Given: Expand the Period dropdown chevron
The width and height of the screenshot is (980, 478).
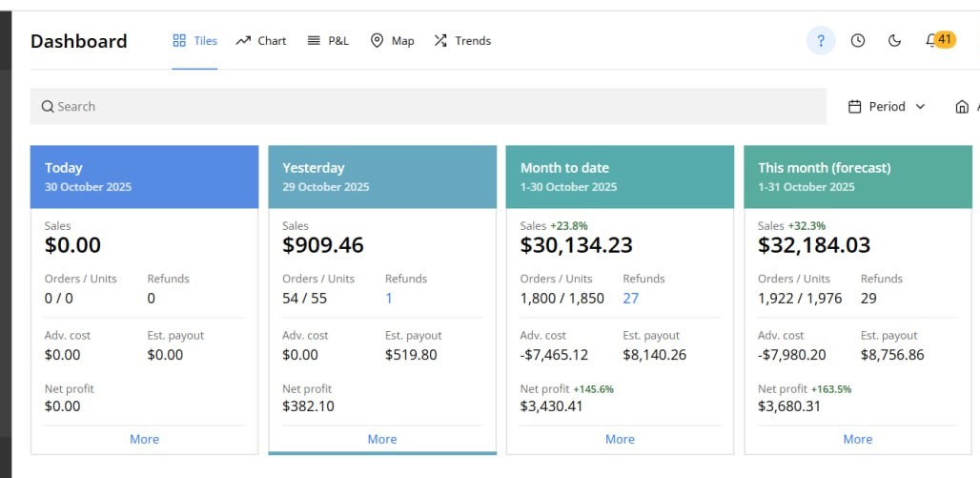Looking at the screenshot, I should tap(920, 107).
